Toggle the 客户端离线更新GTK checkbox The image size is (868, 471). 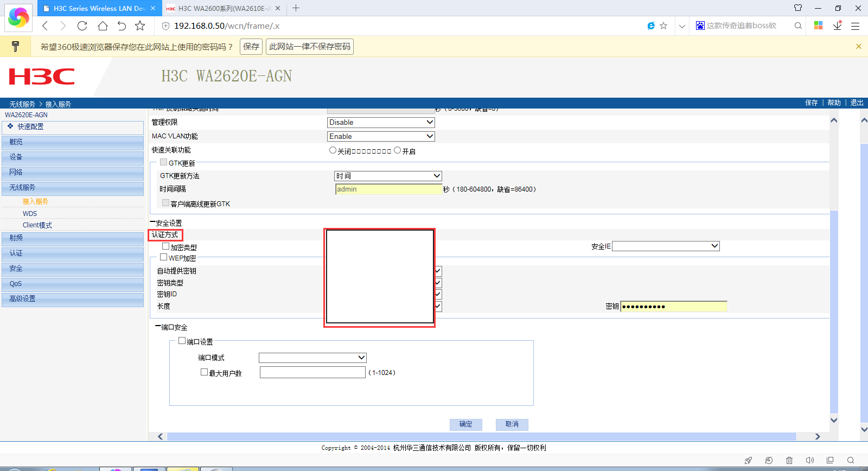pyautogui.click(x=166, y=203)
